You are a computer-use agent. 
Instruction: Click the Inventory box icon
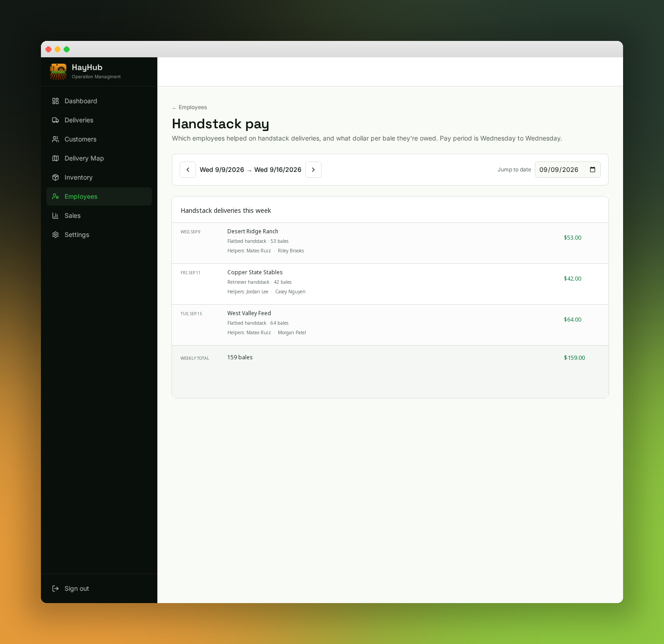pyautogui.click(x=55, y=177)
